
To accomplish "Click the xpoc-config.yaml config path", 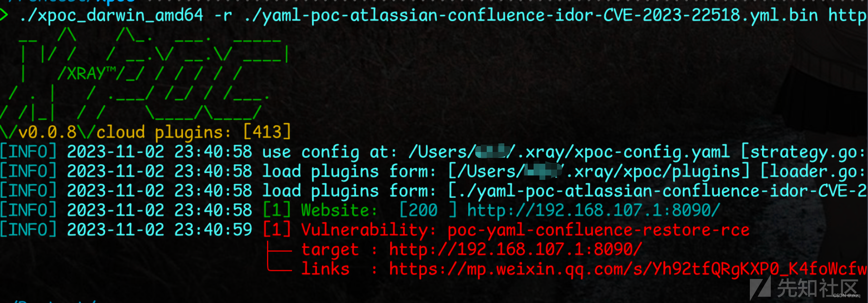I will point(569,152).
